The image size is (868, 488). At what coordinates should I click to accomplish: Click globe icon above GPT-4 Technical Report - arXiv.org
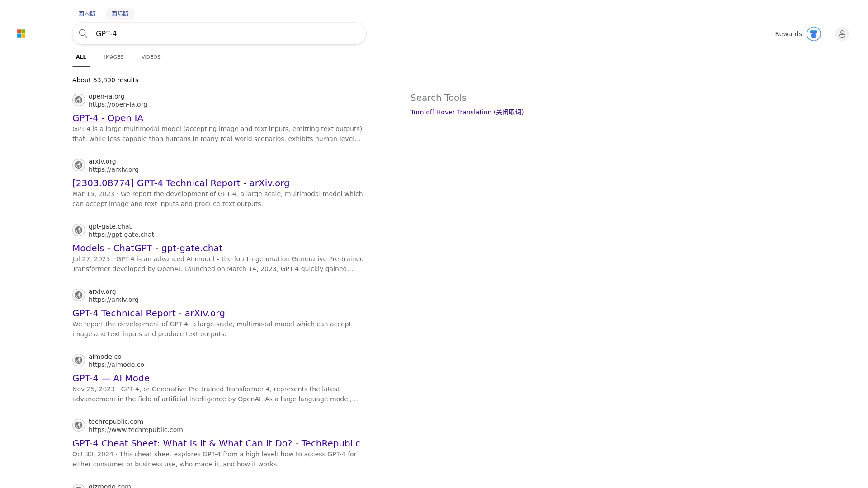pos(79,295)
